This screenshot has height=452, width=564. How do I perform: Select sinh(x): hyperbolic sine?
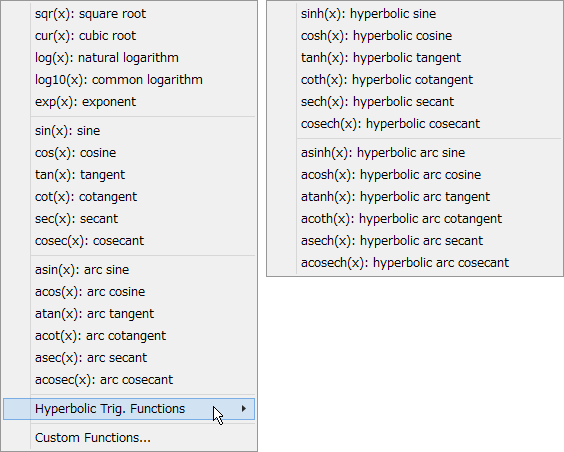click(x=415, y=14)
